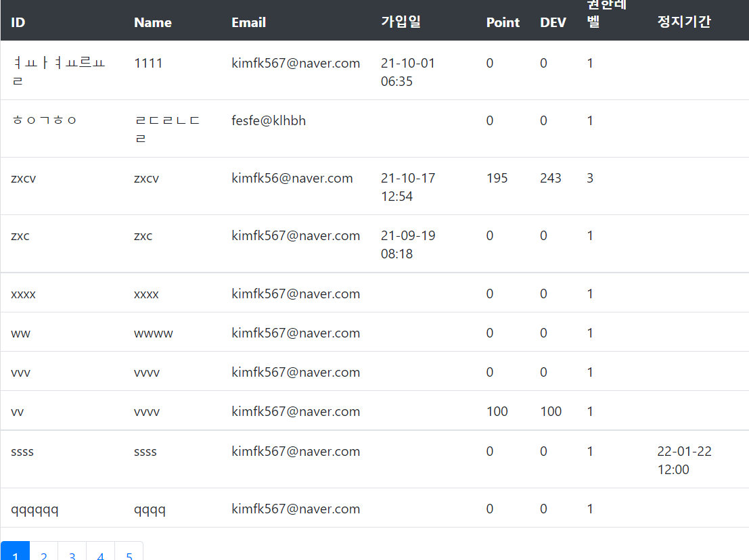This screenshot has height=560, width=749.
Task: Click the 정지기간 column header
Action: 684,22
